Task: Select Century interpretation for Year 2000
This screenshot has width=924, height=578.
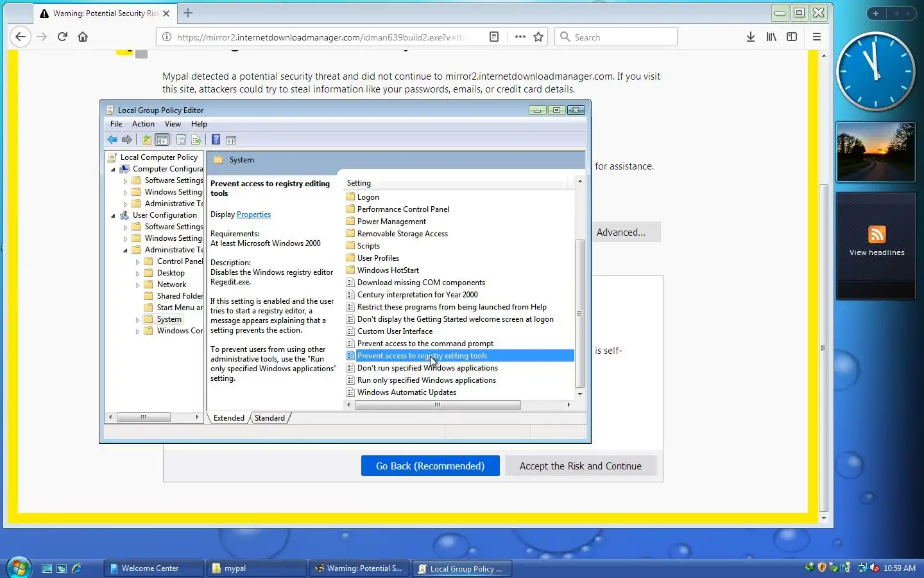Action: click(417, 295)
